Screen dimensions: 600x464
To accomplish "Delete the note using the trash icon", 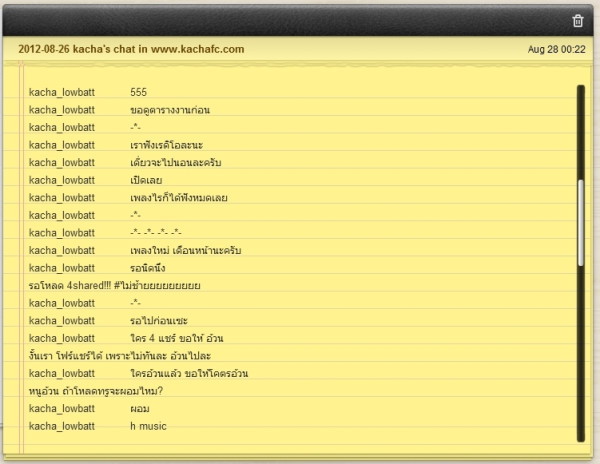I will click(x=578, y=21).
